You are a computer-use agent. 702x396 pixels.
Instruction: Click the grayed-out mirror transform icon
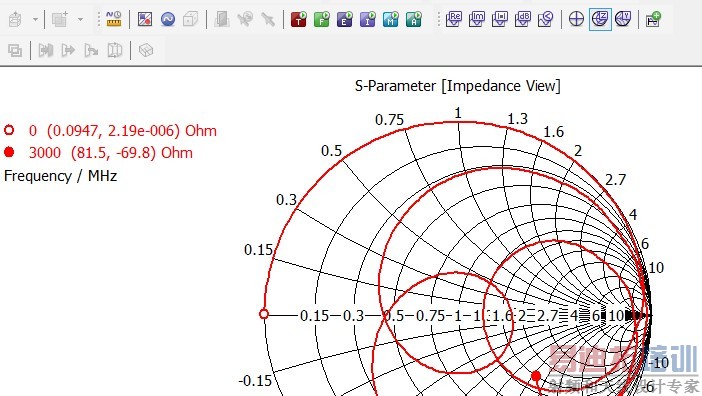point(46,50)
